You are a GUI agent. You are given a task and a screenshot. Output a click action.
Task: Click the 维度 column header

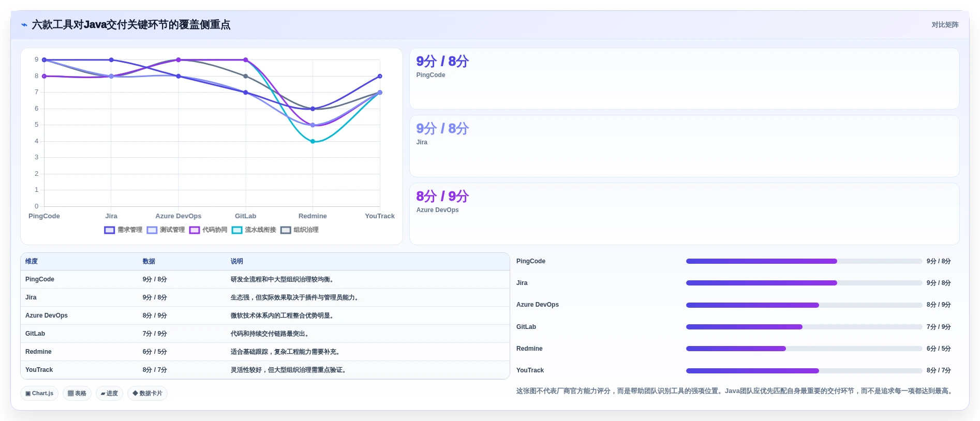(32, 262)
